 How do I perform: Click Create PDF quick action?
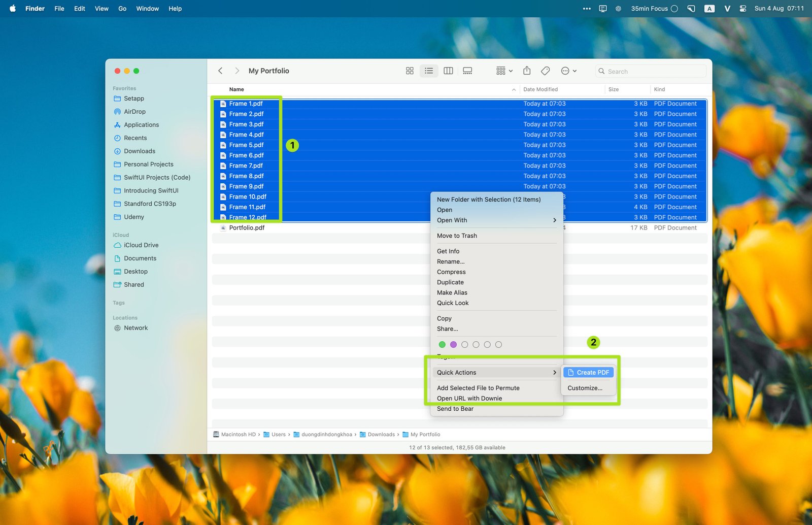click(588, 373)
